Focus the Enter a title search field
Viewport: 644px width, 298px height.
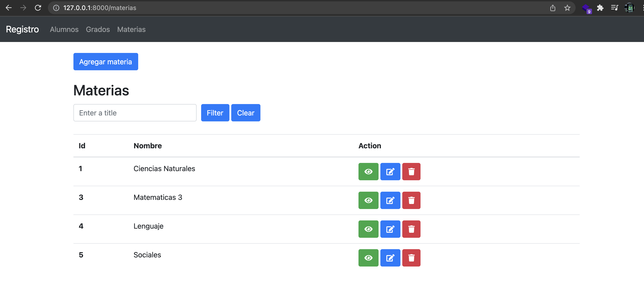[x=135, y=113]
